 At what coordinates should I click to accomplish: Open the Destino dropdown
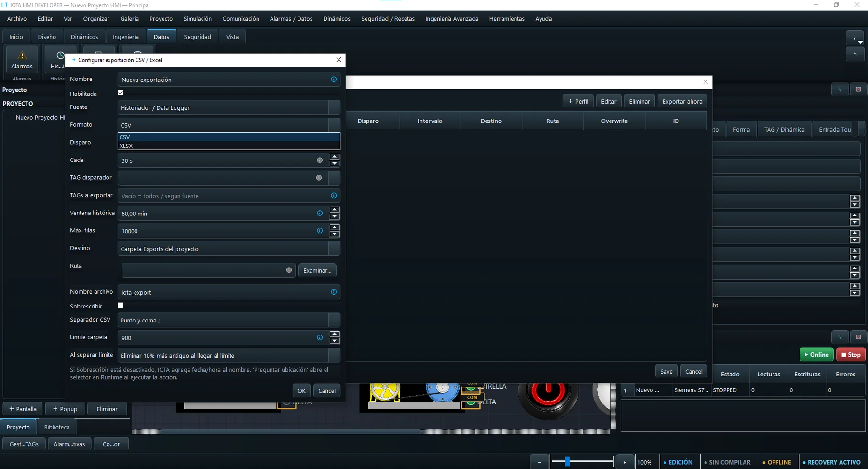(x=229, y=249)
